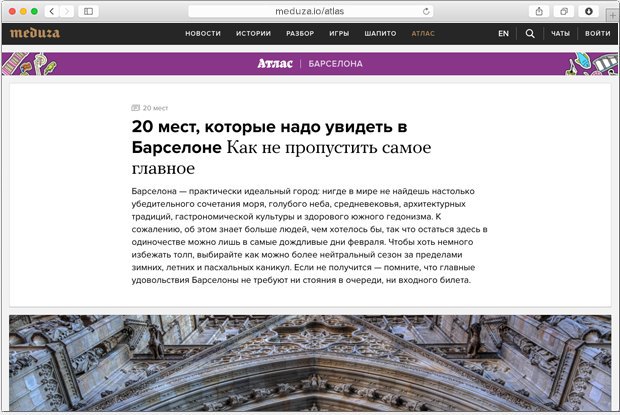
Task: Close the Safari window with red button
Action: (12, 11)
